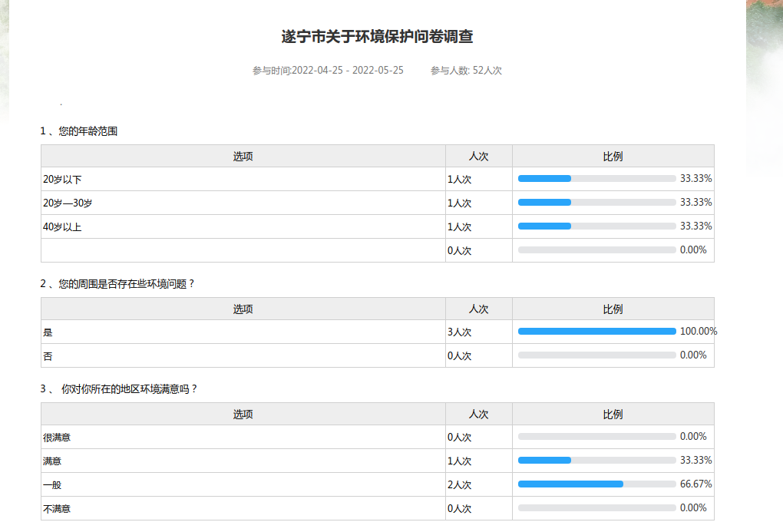Viewport: 783px width, 532px height.
Task: Click the 100.00% progress bar for 是
Action: tap(596, 332)
